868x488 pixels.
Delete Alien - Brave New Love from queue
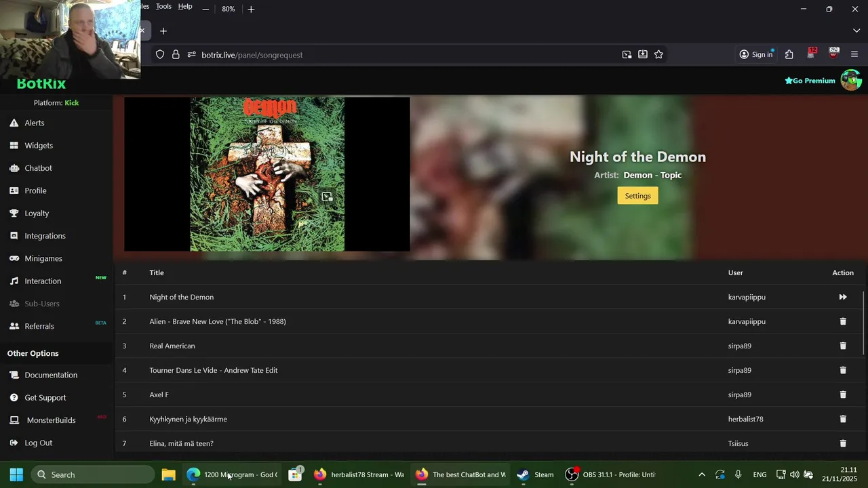click(843, 321)
